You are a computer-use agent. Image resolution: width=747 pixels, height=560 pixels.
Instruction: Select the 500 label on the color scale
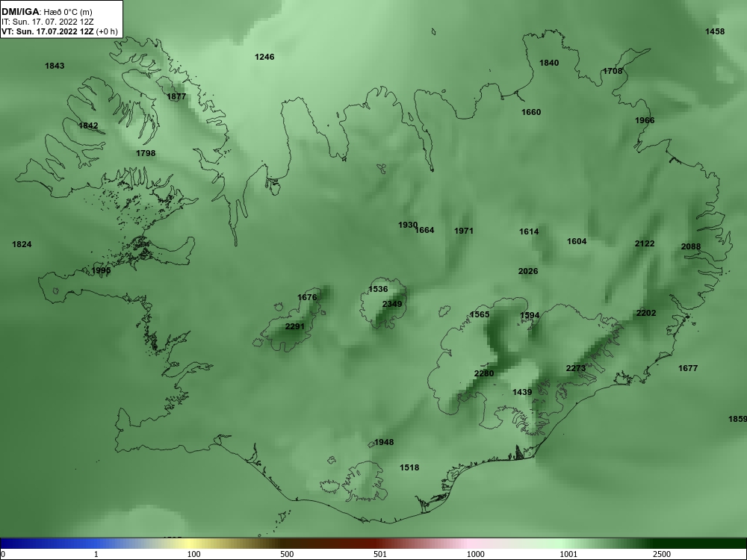click(x=287, y=554)
